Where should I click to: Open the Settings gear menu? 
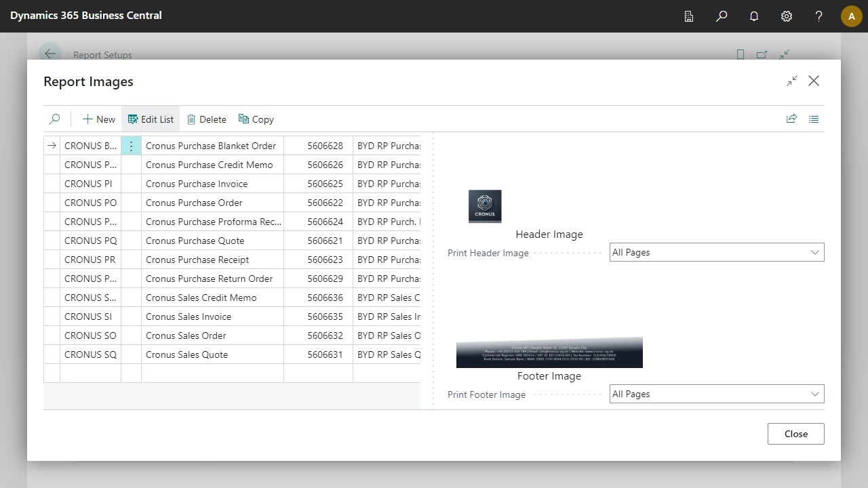pyautogui.click(x=786, y=16)
